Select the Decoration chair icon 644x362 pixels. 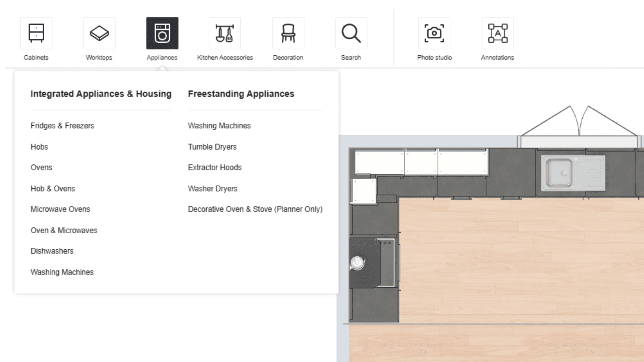pyautogui.click(x=288, y=33)
